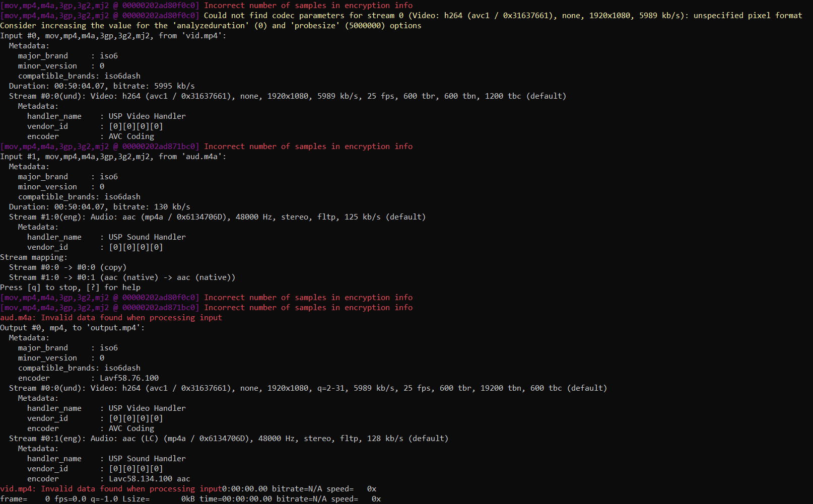This screenshot has height=504, width=813.
Task: Click the 'Lavc58.134.100 aac' encoder value
Action: (x=150, y=479)
